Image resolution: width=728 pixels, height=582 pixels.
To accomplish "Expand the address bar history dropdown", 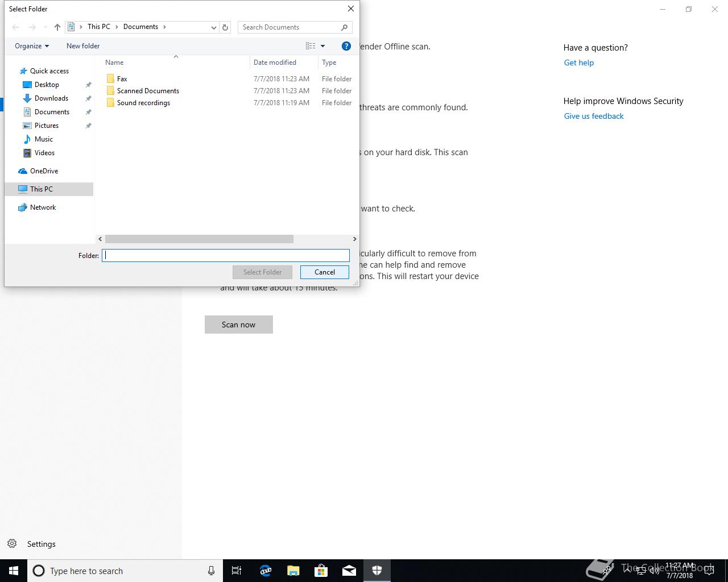I will 214,27.
